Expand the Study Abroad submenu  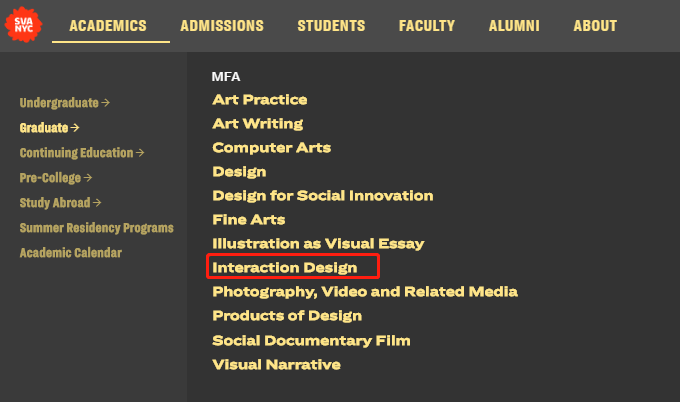tap(60, 203)
